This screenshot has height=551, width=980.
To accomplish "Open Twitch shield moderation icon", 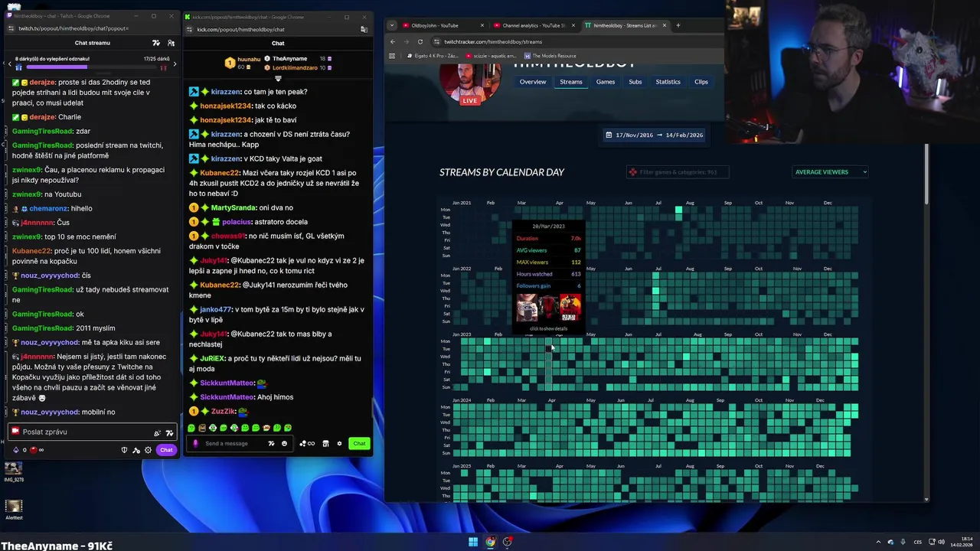I will pyautogui.click(x=125, y=450).
